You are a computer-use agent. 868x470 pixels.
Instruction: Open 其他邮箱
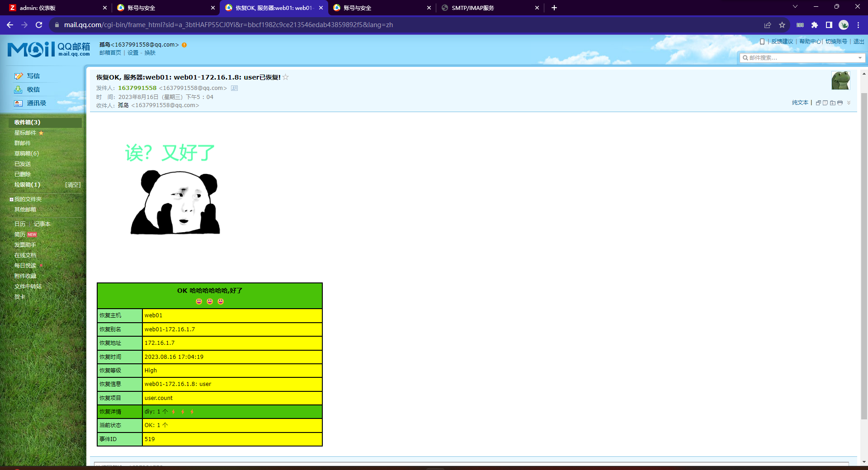[x=25, y=210]
